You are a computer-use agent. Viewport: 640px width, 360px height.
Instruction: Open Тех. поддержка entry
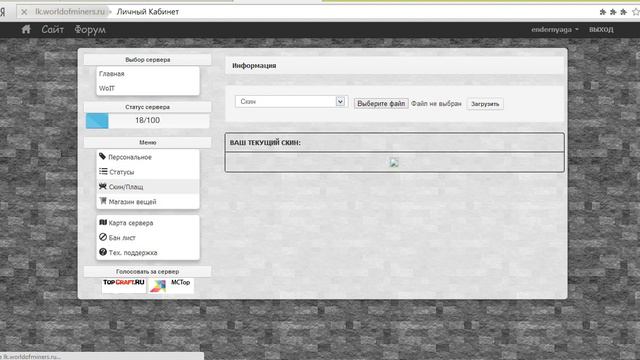point(148,253)
